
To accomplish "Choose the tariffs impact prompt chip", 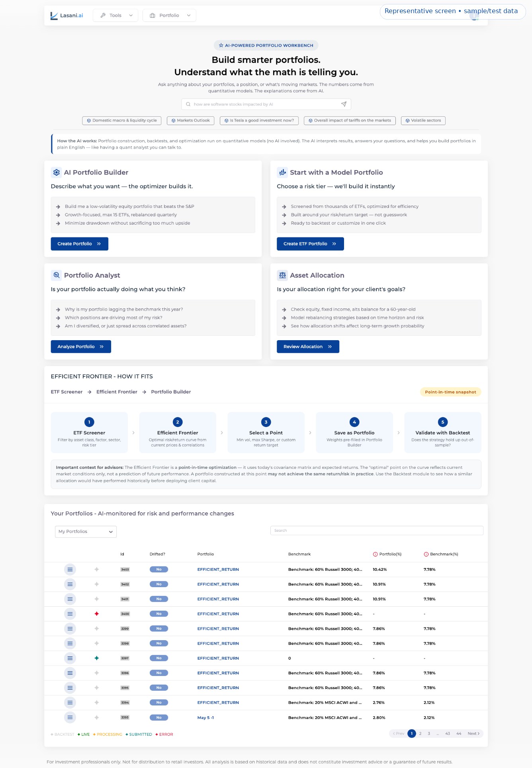I will tap(350, 120).
